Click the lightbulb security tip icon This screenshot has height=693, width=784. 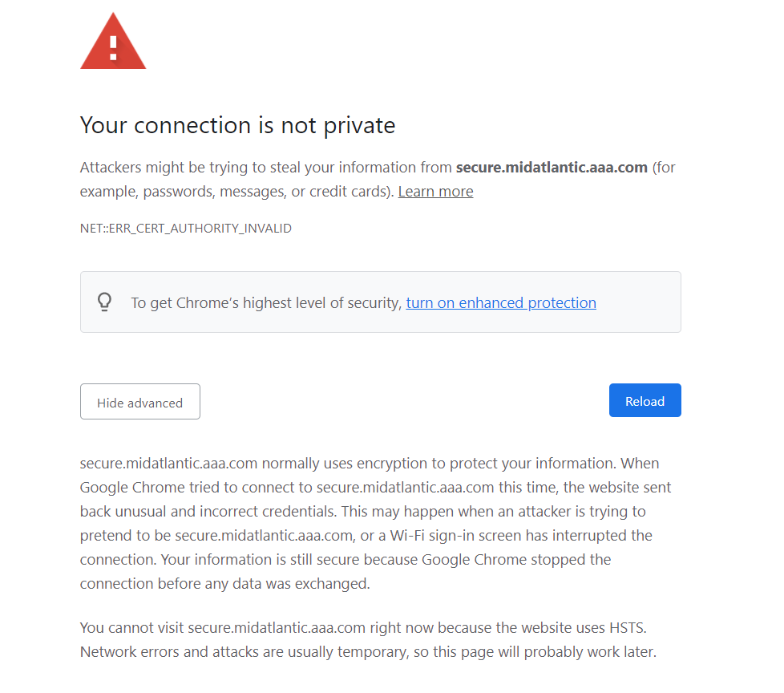pos(104,302)
